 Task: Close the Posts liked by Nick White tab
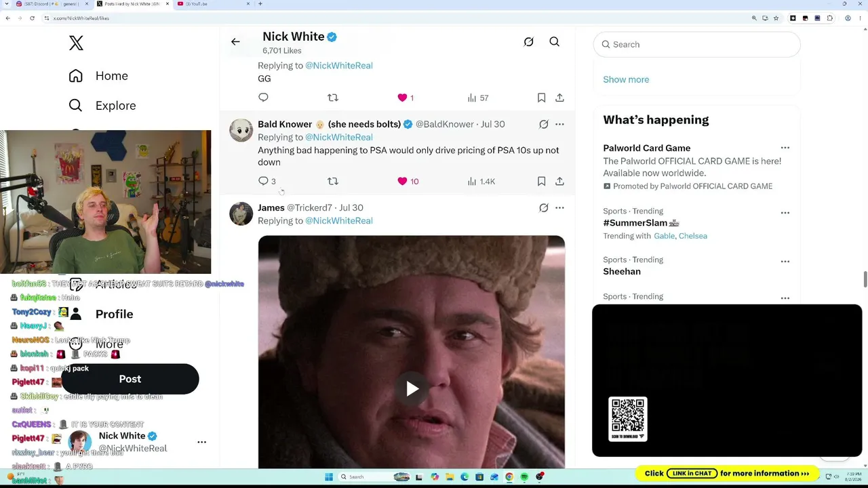[x=167, y=4]
